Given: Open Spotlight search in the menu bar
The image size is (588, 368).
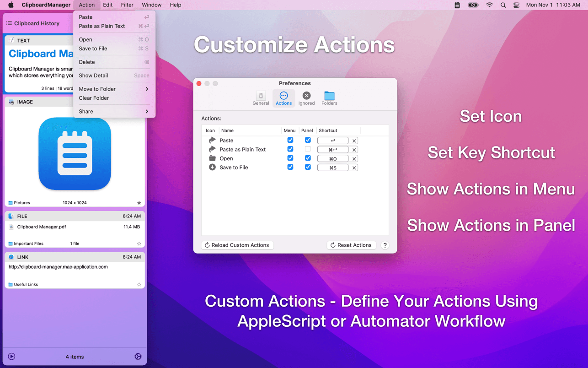Looking at the screenshot, I should [x=503, y=5].
